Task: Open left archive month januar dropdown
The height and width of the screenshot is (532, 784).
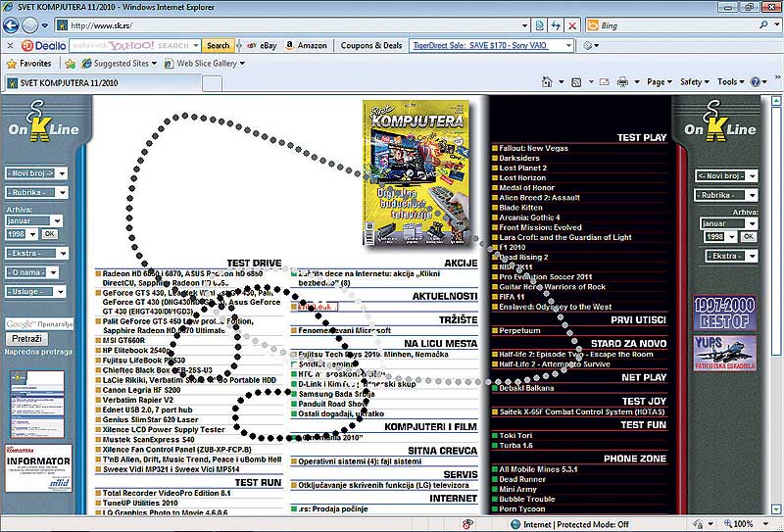Action: [x=34, y=220]
